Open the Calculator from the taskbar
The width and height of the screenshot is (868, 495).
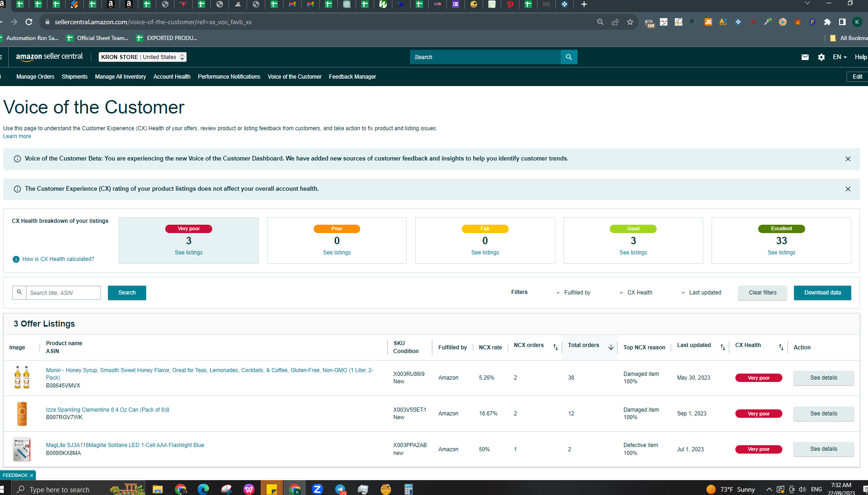[x=409, y=489]
